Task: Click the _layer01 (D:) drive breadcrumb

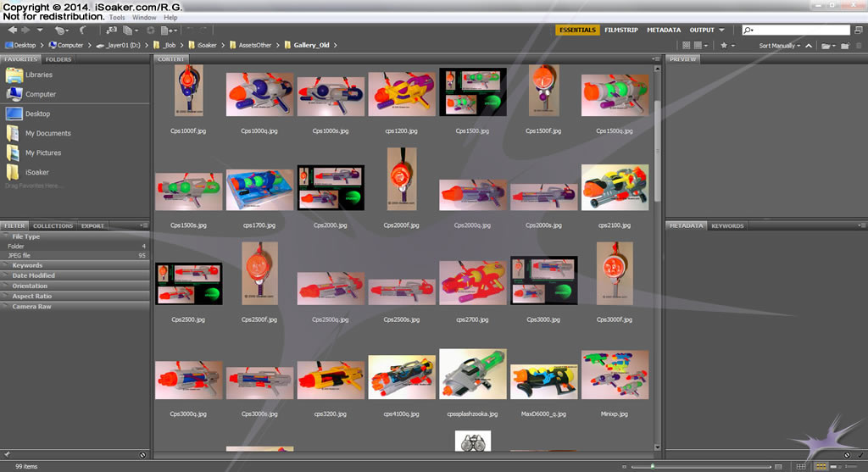Action: click(x=119, y=46)
